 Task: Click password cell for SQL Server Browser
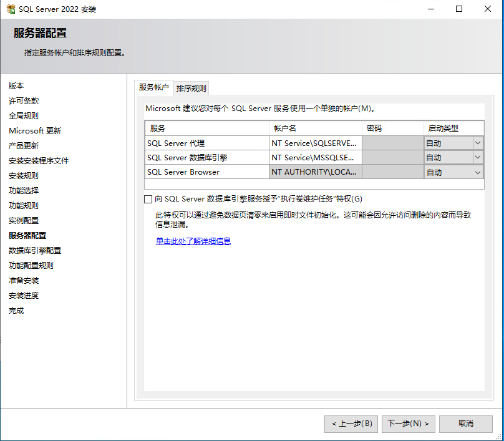pyautogui.click(x=393, y=172)
